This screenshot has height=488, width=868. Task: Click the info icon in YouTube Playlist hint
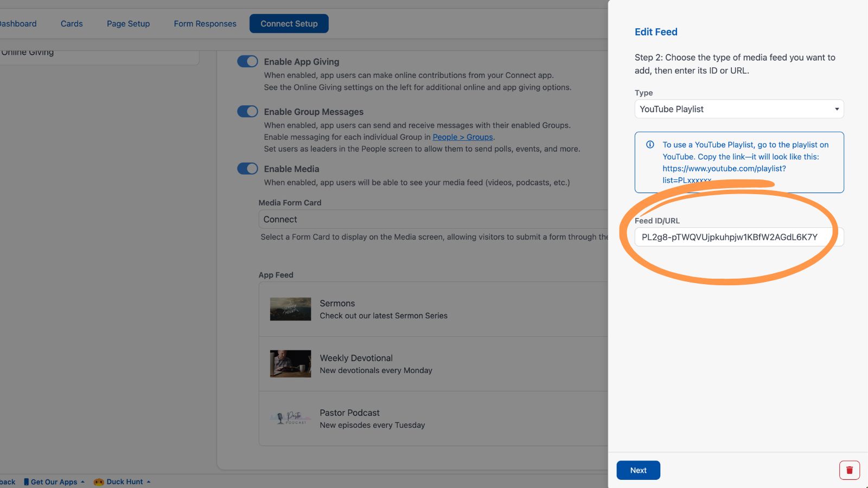(x=650, y=145)
